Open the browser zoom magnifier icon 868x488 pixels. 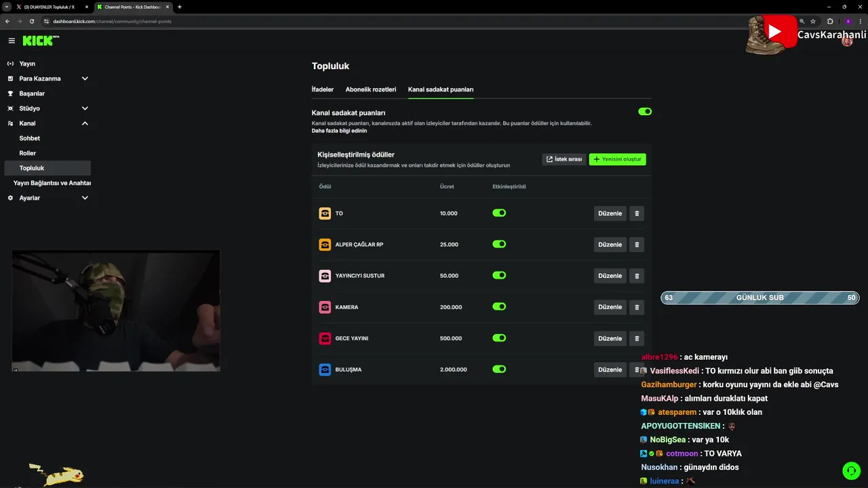coord(802,21)
